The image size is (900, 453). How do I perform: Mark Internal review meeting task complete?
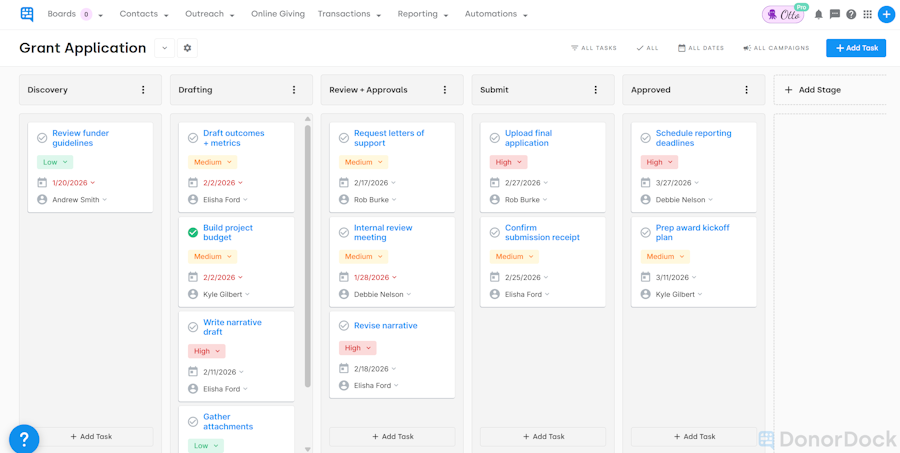[344, 233]
